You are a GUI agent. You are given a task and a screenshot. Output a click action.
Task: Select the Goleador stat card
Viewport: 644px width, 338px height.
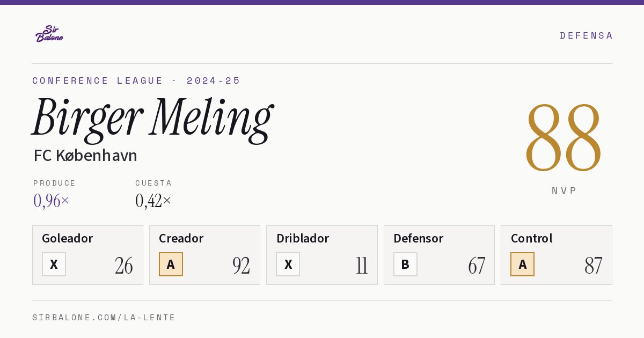pyautogui.click(x=87, y=255)
